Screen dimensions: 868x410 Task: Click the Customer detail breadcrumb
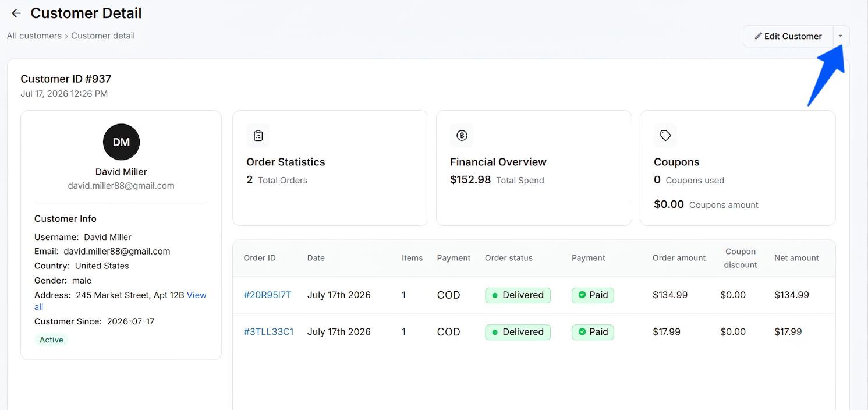click(x=103, y=36)
